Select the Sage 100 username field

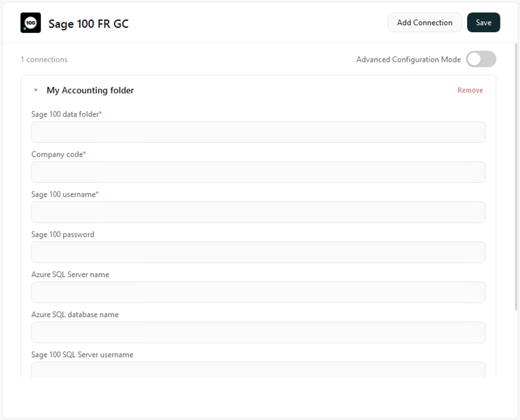pyautogui.click(x=258, y=212)
